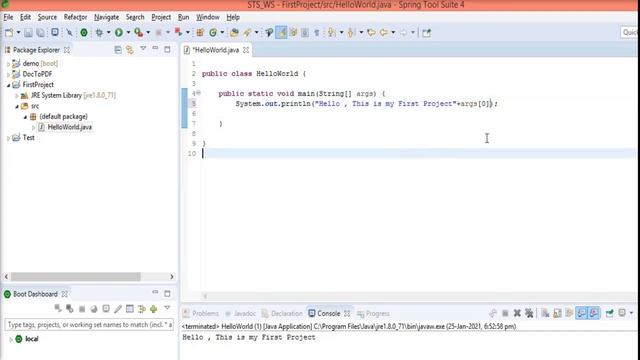640x360 pixels.
Task: Click the Save All icon
Action: click(x=40, y=33)
